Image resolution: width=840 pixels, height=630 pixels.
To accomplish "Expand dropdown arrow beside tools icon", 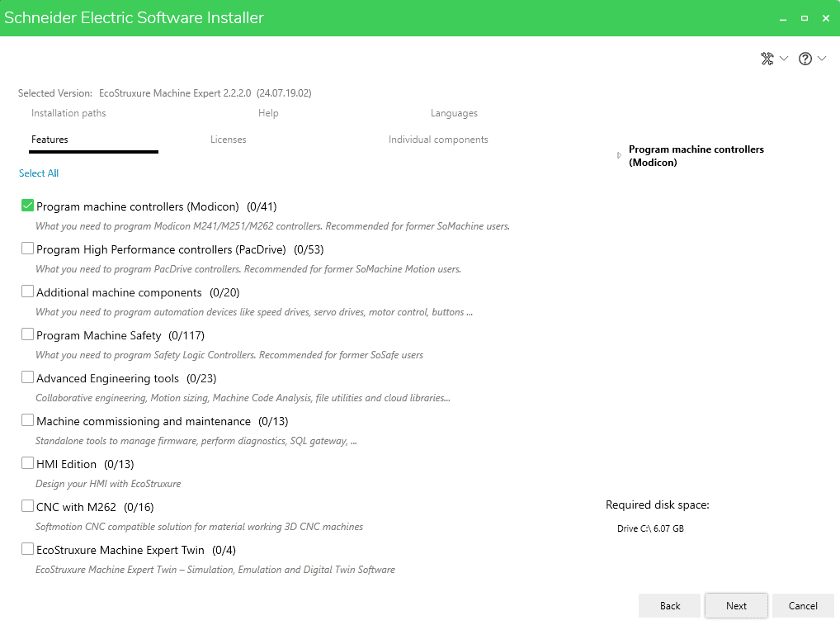I will (784, 59).
